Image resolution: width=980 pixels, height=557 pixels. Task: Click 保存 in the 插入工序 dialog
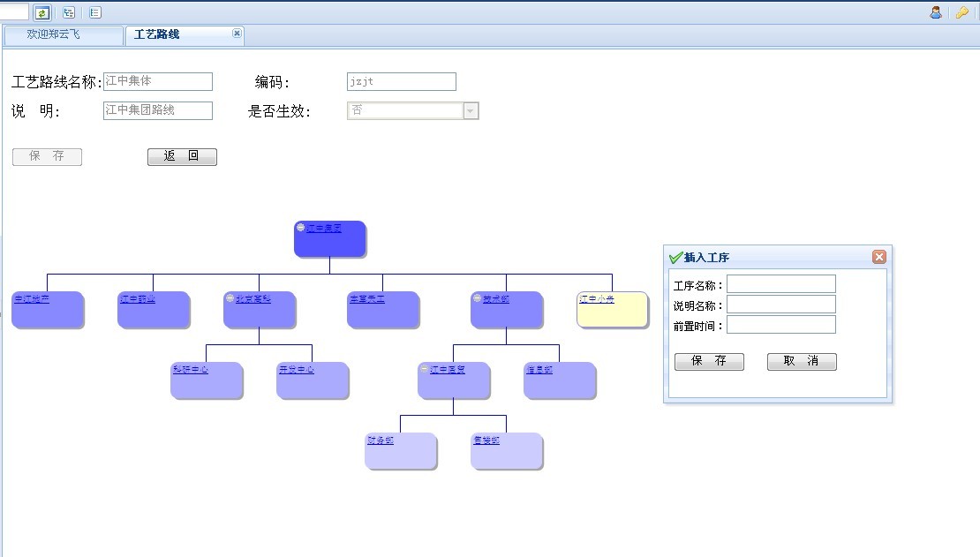click(709, 361)
